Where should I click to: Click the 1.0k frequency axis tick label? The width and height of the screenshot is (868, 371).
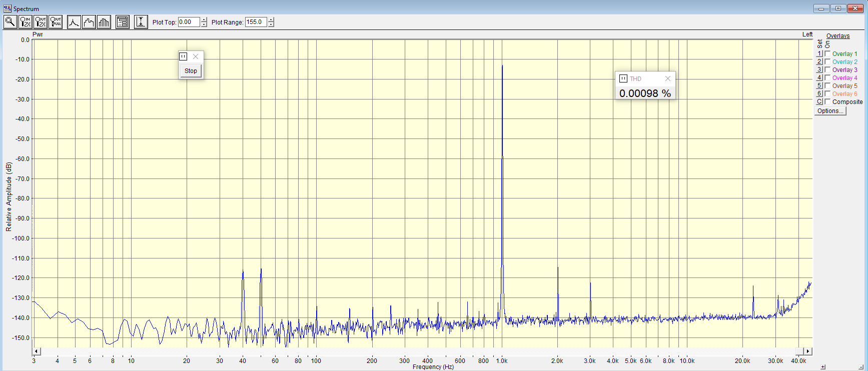pos(502,361)
